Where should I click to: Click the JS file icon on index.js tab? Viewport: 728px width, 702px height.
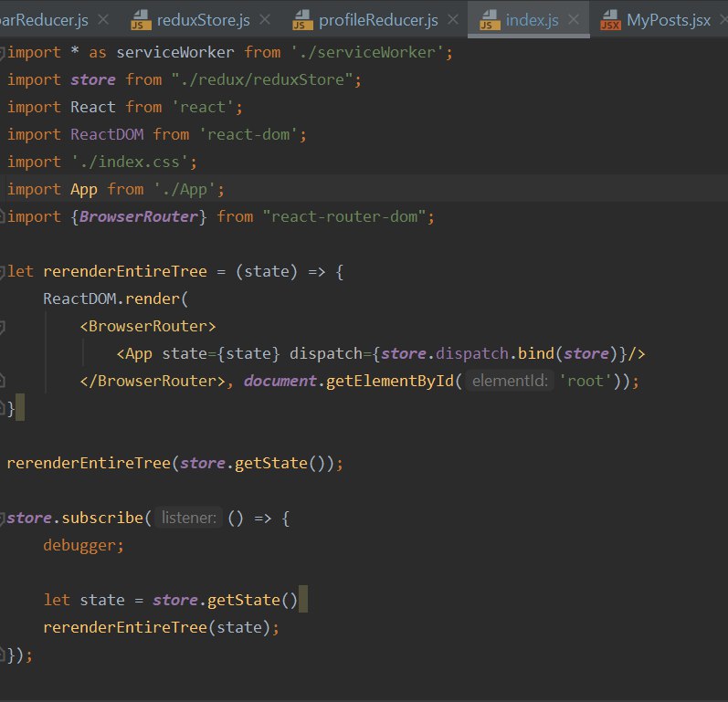pos(489,20)
